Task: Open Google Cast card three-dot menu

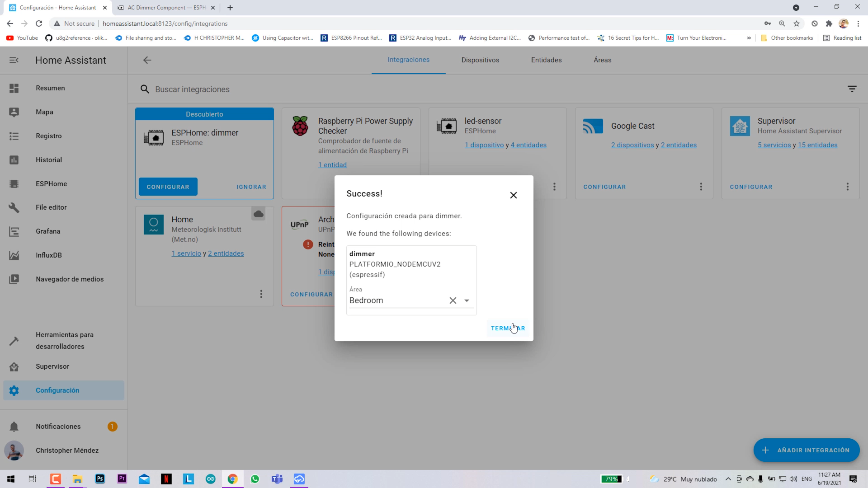Action: [x=701, y=187]
